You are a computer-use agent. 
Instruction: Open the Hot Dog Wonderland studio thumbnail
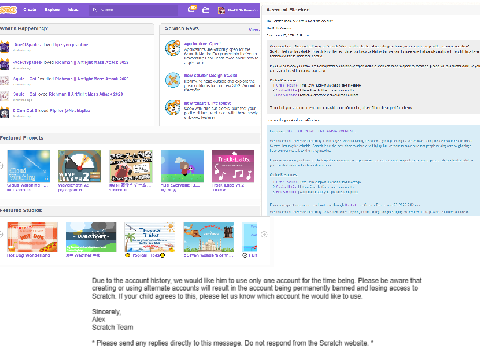click(x=32, y=237)
